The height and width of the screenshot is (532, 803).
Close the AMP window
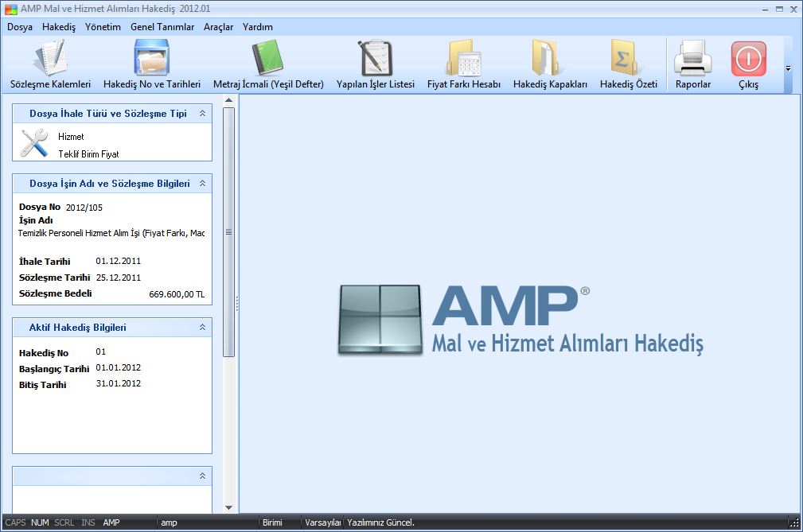click(793, 10)
